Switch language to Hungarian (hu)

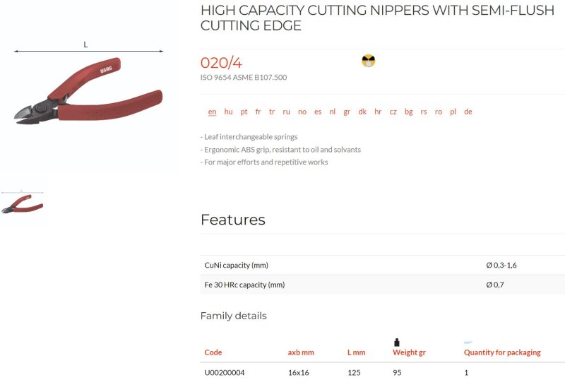click(x=228, y=112)
